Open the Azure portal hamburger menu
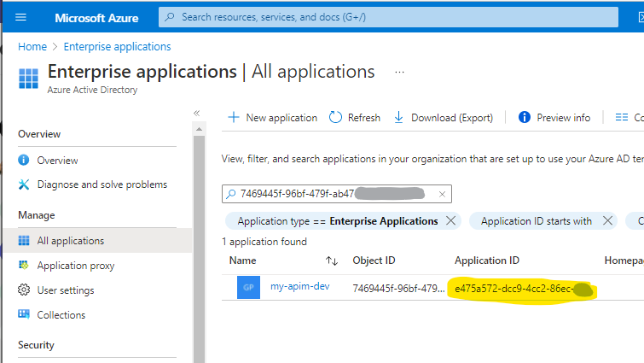The width and height of the screenshot is (644, 363). point(20,17)
